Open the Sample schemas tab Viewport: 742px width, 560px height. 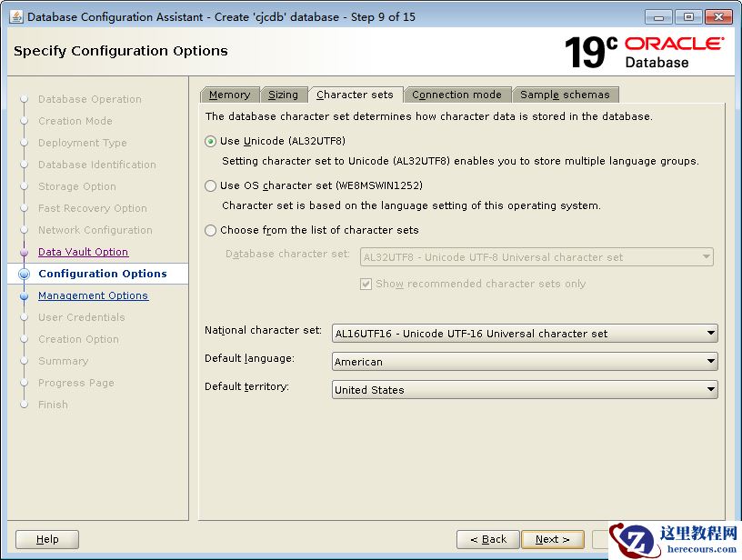[565, 95]
